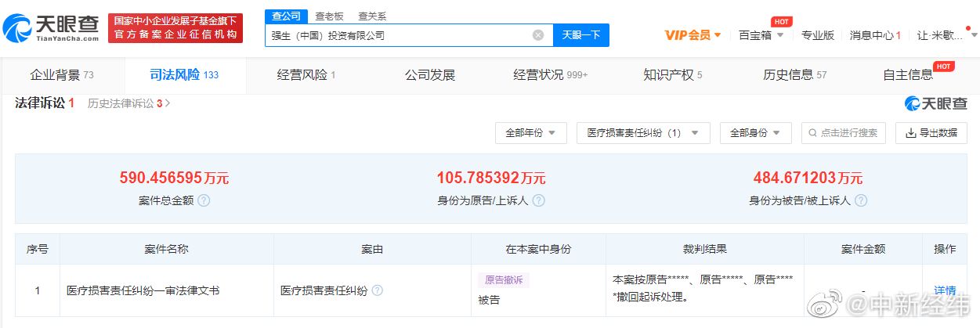Click the 导出数据 export button

point(931,133)
